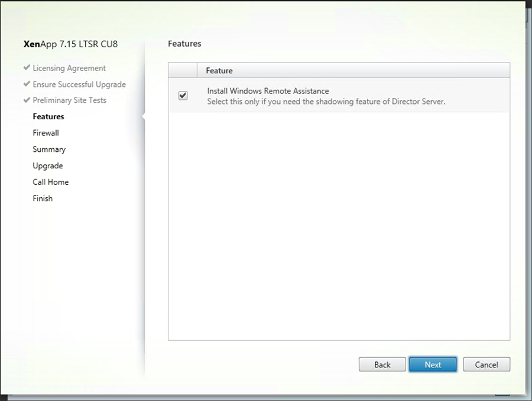Click the Next button
The image size is (532, 401).
(x=433, y=364)
